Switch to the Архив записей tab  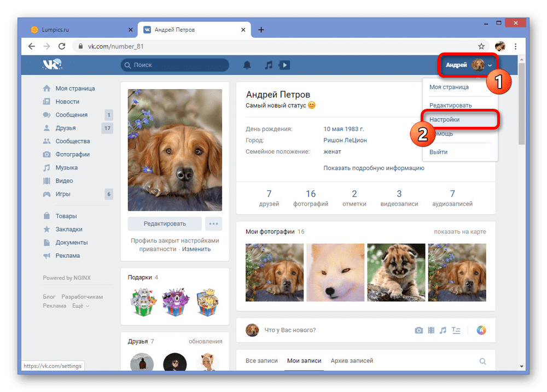[352, 361]
